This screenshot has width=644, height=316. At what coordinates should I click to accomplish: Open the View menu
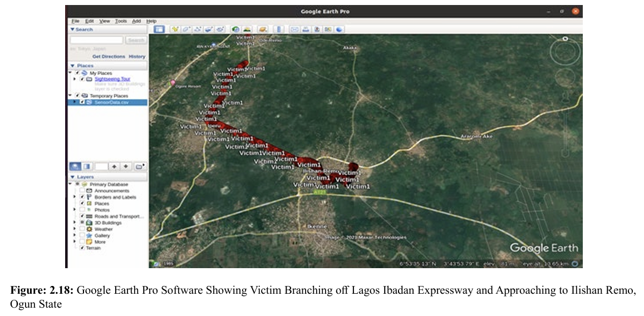coord(105,21)
